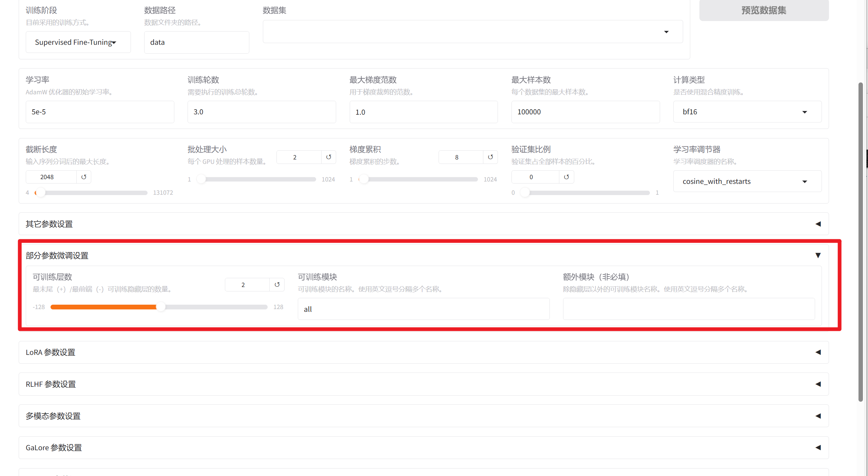The image size is (868, 476).
Task: Expand the GaLore 参数设置 section
Action: coord(818,448)
